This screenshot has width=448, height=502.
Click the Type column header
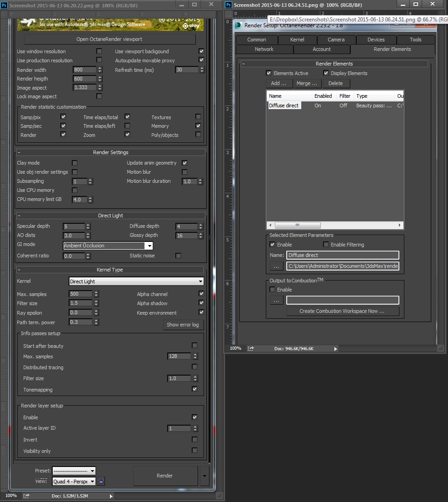374,96
